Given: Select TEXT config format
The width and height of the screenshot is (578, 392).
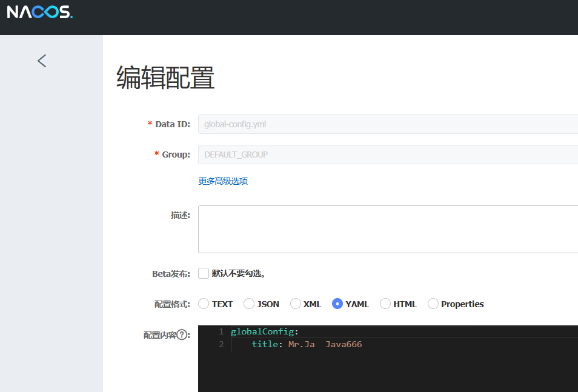Looking at the screenshot, I should point(204,304).
